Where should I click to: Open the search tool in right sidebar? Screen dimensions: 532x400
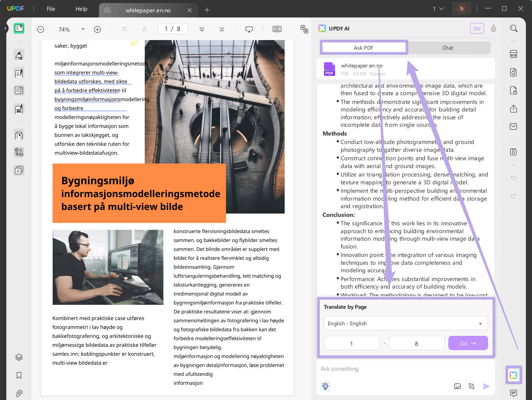(513, 28)
